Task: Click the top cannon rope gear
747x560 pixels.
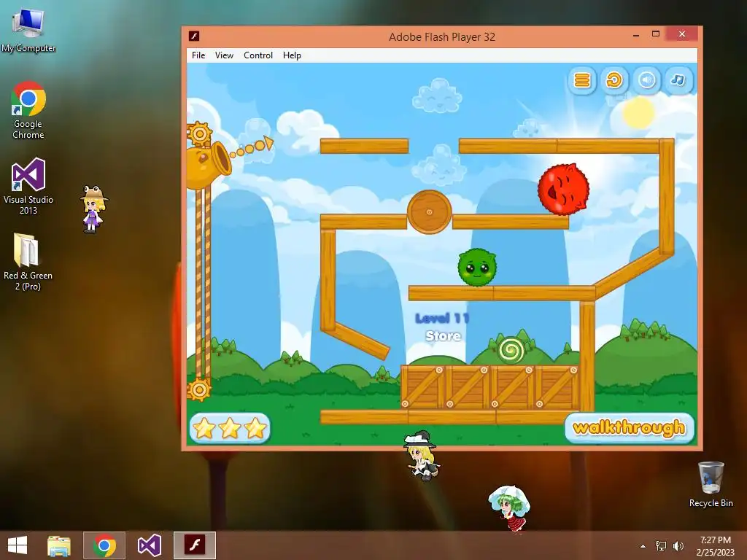Action: click(x=199, y=133)
